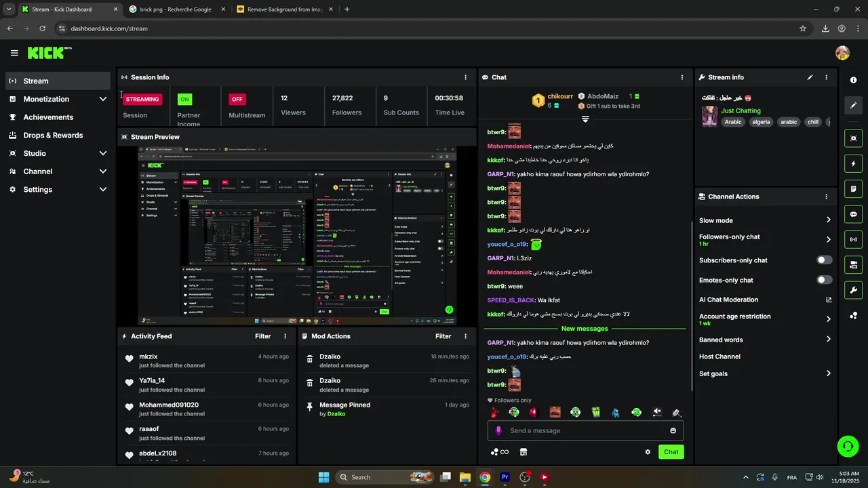868x488 pixels.
Task: Click the green Chat send button
Action: tap(671, 452)
